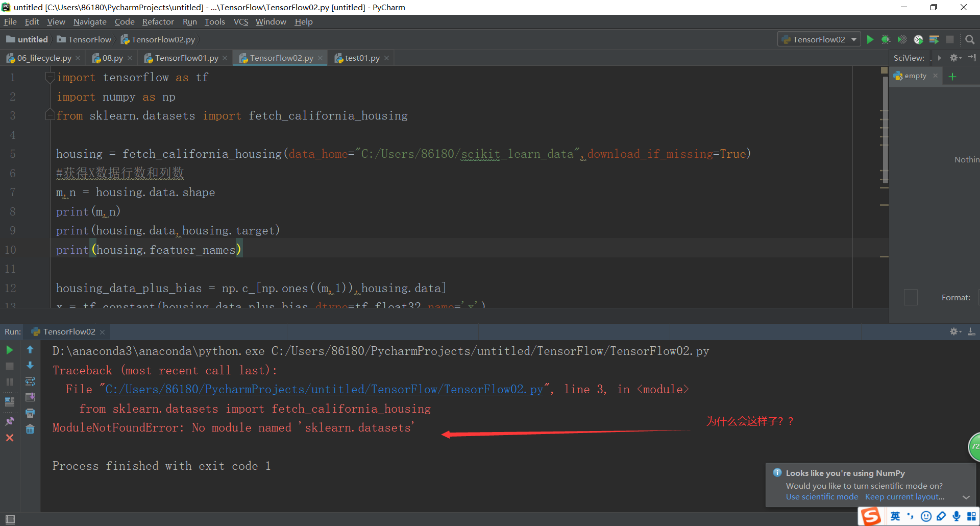Open Search Everywhere via the magnifier icon
Image resolution: width=980 pixels, height=526 pixels.
970,39
